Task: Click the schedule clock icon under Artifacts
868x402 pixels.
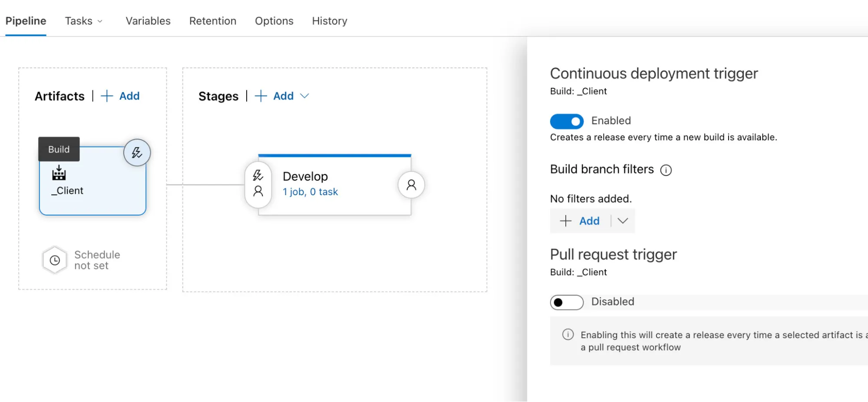Action: (x=55, y=260)
